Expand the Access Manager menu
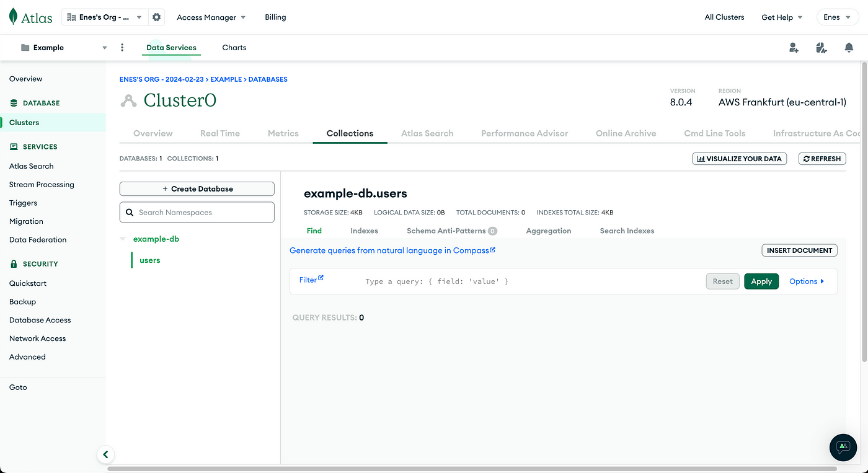 [x=211, y=17]
